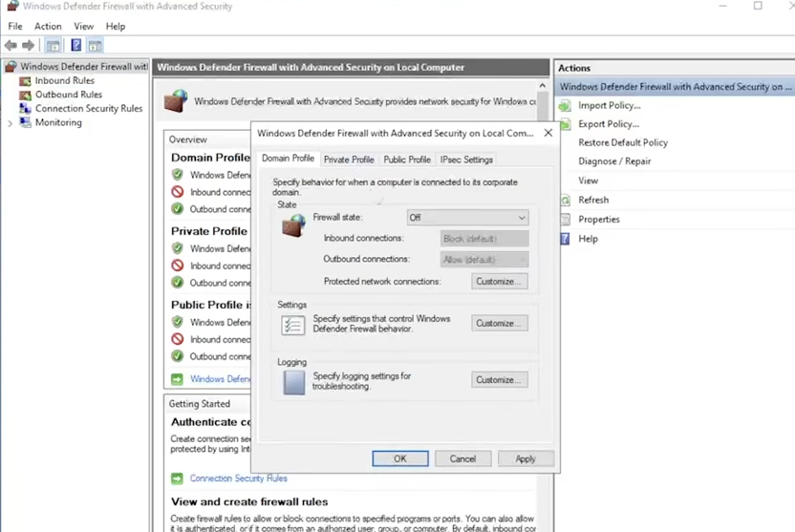
Task: Switch to the Private Profile tab
Action: (x=349, y=160)
